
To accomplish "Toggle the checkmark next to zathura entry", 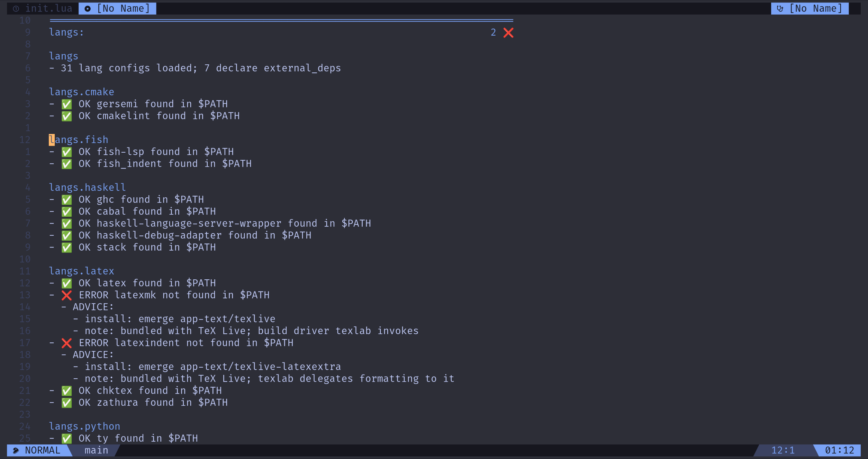I will 67,402.
